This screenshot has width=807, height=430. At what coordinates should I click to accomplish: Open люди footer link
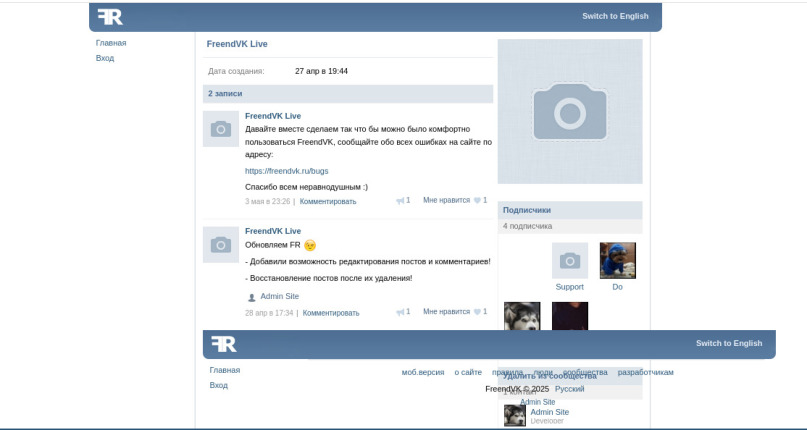click(543, 372)
